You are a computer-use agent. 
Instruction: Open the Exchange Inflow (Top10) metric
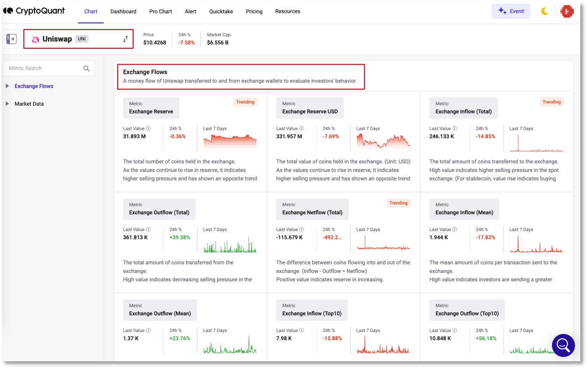312,310
